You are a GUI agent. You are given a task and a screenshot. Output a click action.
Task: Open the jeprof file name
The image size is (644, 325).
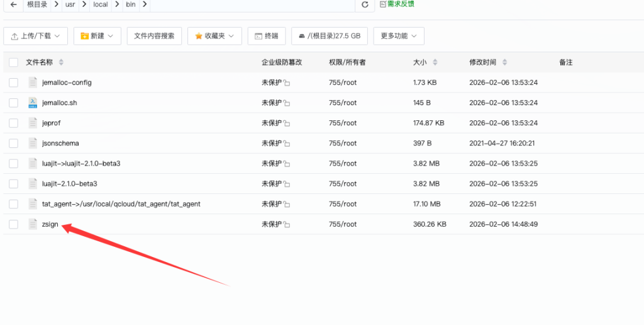click(52, 123)
